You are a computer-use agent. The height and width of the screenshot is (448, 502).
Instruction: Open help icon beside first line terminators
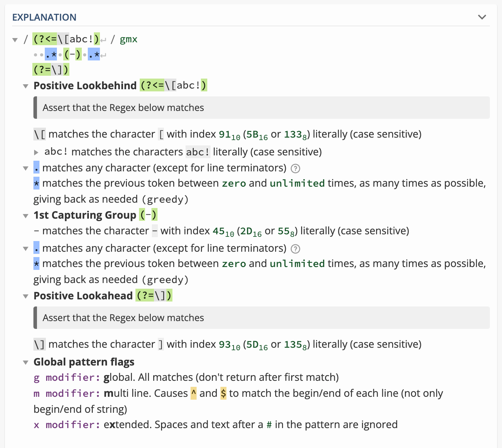coord(295,169)
